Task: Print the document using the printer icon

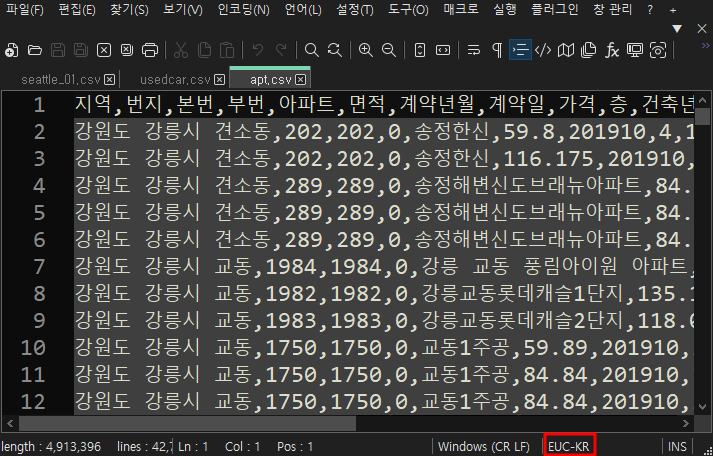Action: coord(150,50)
